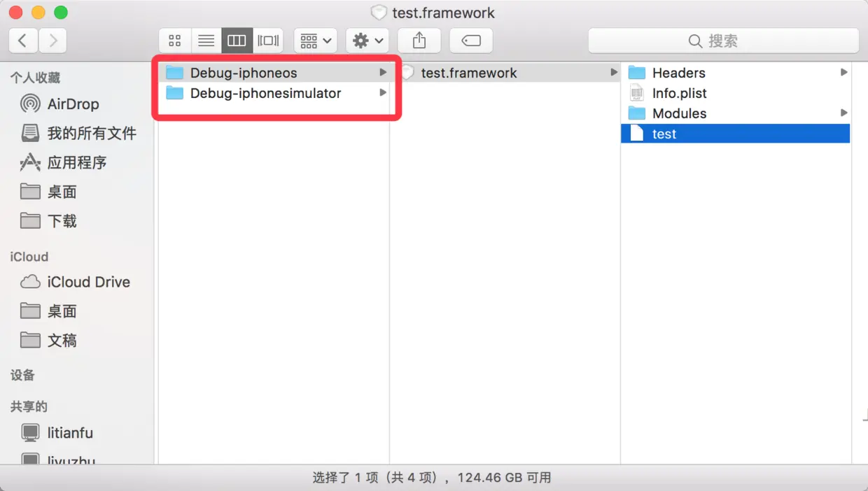Open 应用程序 in the sidebar
The width and height of the screenshot is (868, 491).
77,162
